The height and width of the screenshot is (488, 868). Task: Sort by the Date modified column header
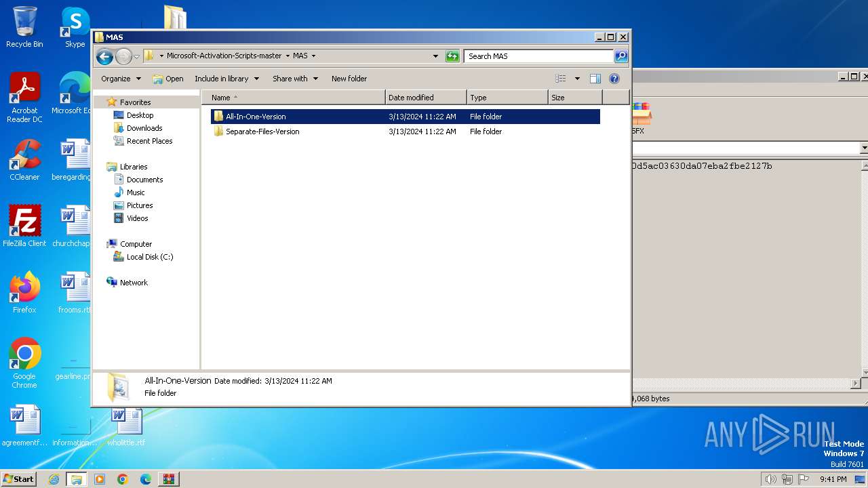(x=426, y=98)
